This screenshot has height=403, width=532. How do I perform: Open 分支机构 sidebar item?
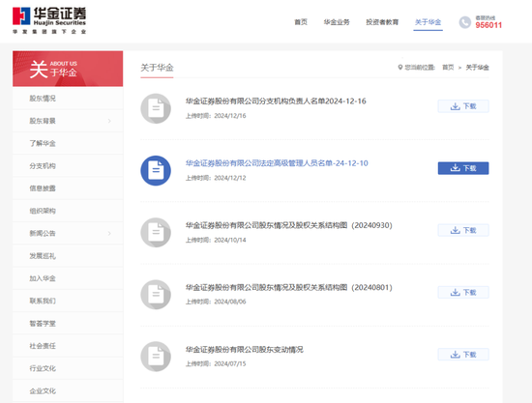[68, 165]
